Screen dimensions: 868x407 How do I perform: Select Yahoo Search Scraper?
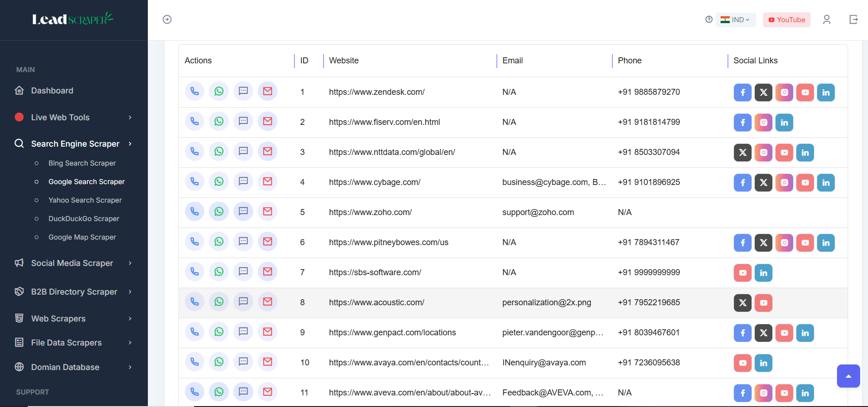click(85, 200)
